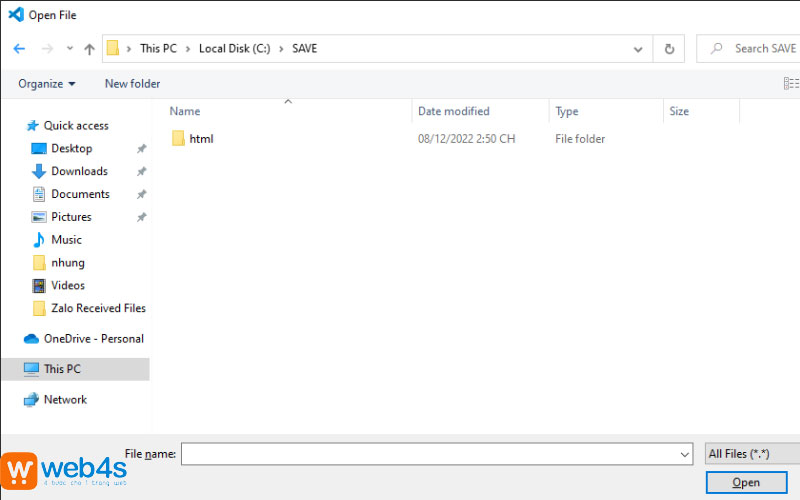
Task: Click Quick access star icon
Action: pyautogui.click(x=33, y=126)
